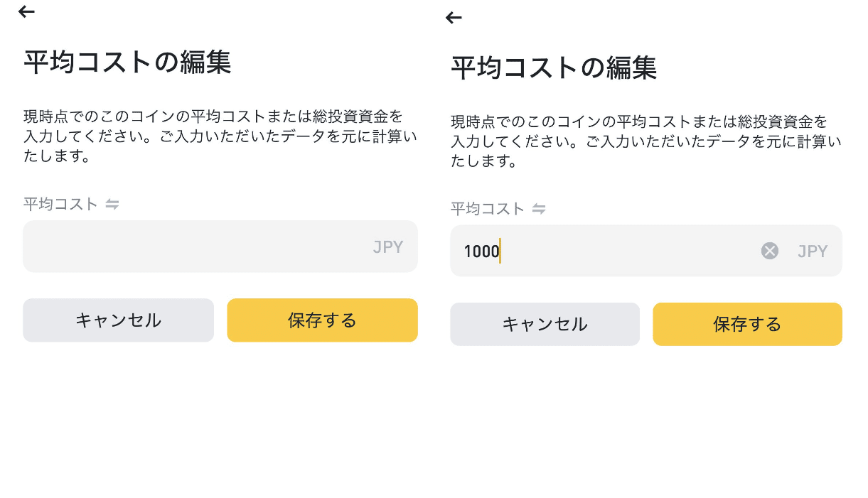Image resolution: width=868 pixels, height=498 pixels.
Task: Save the 1000 average cost with 保存する
Action: pyautogui.click(x=747, y=325)
